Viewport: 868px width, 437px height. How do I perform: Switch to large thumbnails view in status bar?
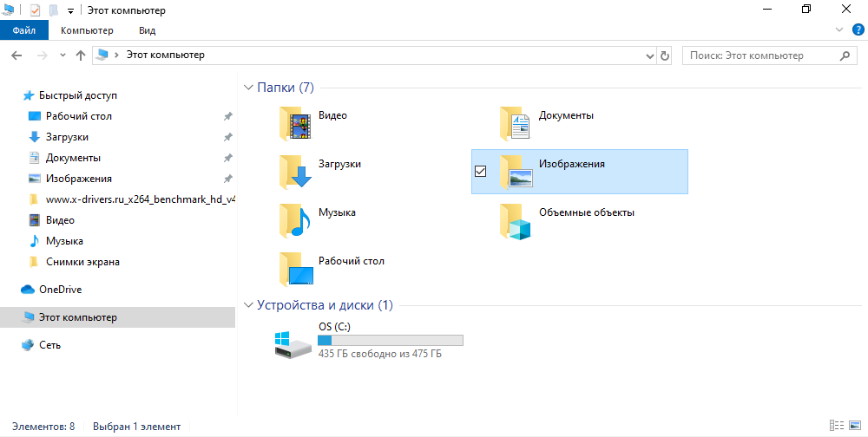coord(853,426)
